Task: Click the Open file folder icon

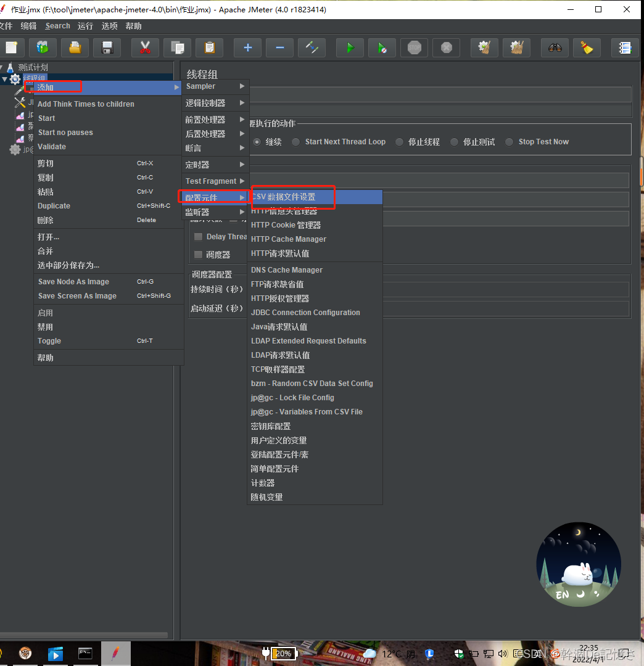Action: point(75,47)
